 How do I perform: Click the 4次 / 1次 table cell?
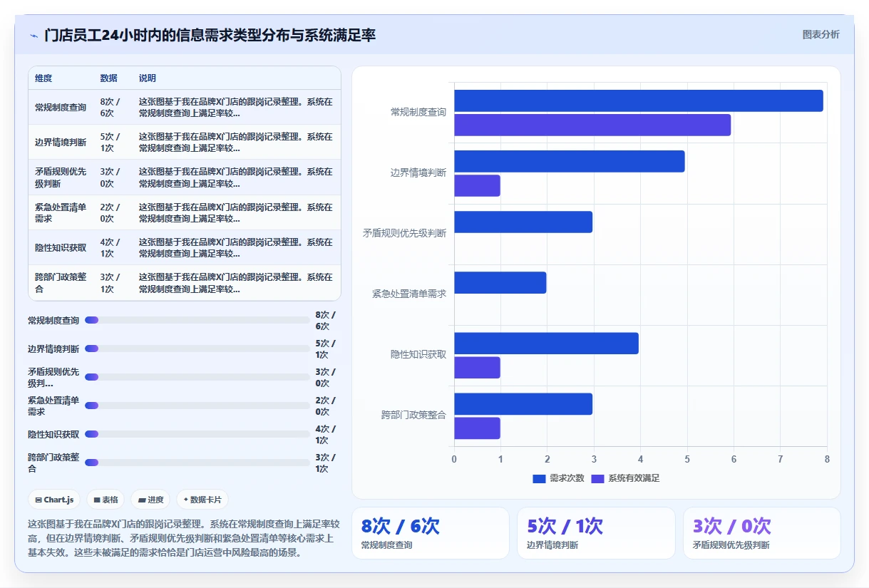tap(110, 248)
